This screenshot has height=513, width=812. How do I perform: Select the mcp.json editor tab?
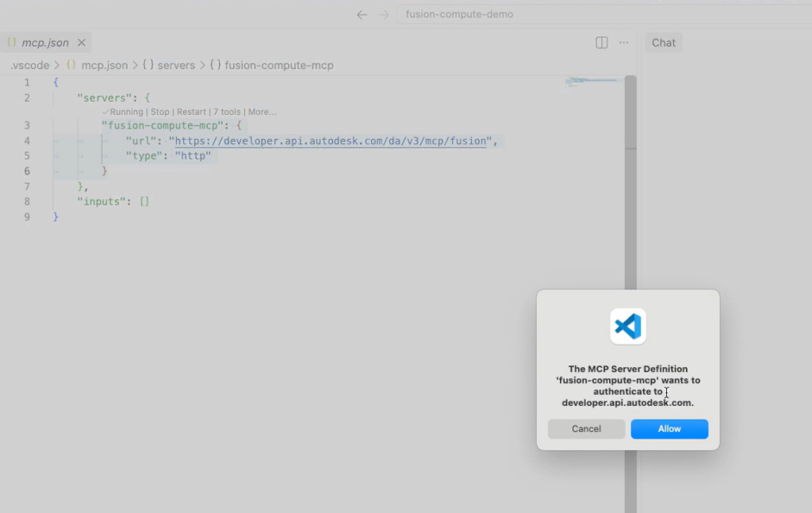tap(45, 43)
